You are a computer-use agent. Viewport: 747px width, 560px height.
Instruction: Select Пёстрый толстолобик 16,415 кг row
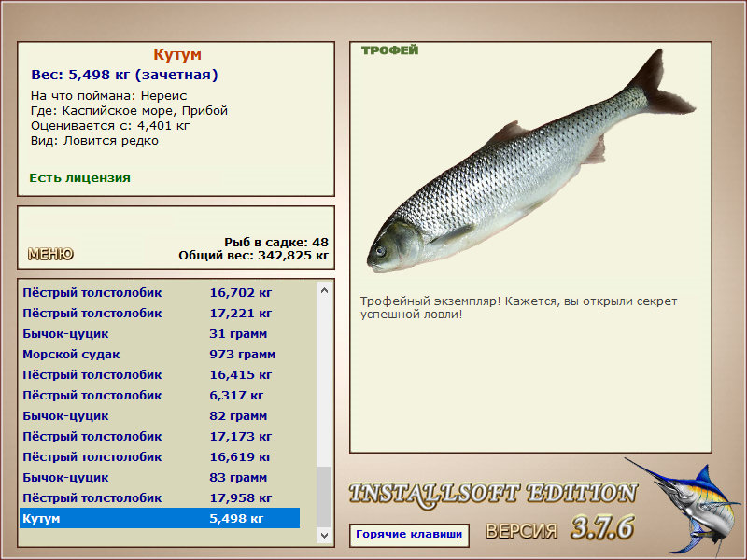[x=160, y=375]
